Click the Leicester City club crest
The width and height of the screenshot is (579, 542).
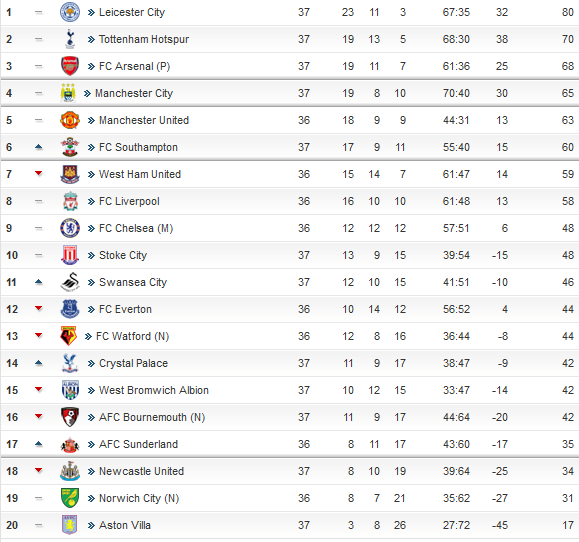(70, 12)
